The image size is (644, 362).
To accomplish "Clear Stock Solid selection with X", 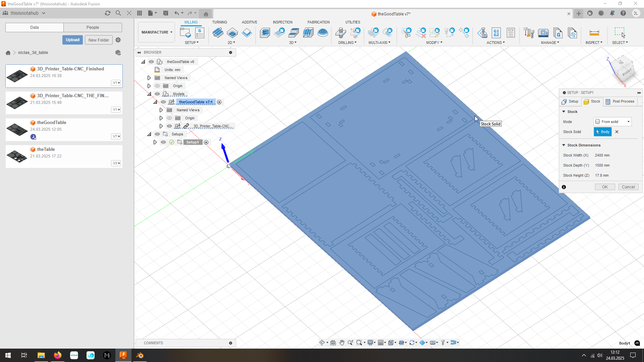I will pyautogui.click(x=617, y=132).
